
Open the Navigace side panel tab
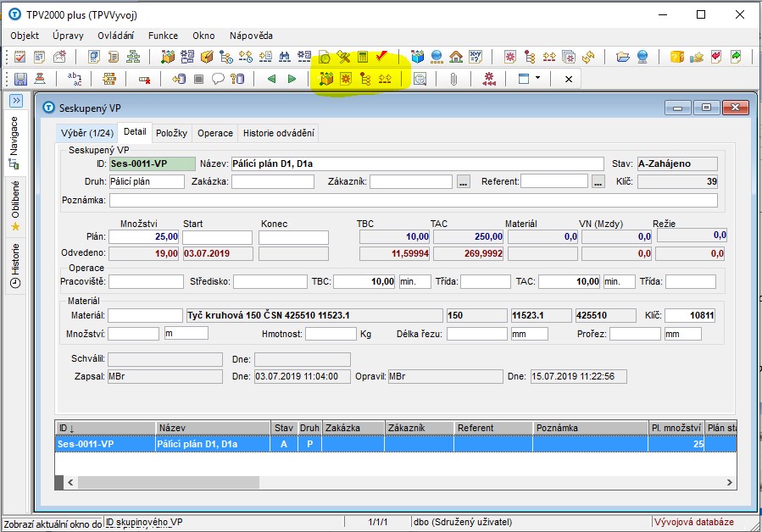[x=15, y=143]
